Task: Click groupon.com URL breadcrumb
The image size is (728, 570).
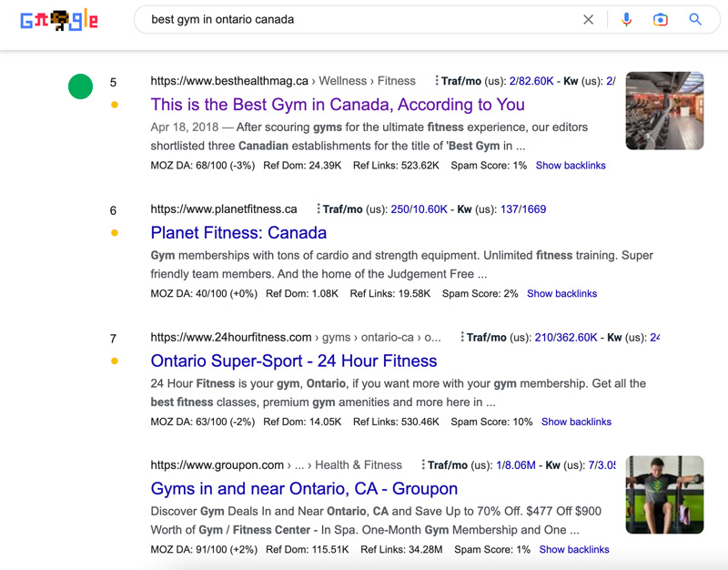Action: point(277,465)
